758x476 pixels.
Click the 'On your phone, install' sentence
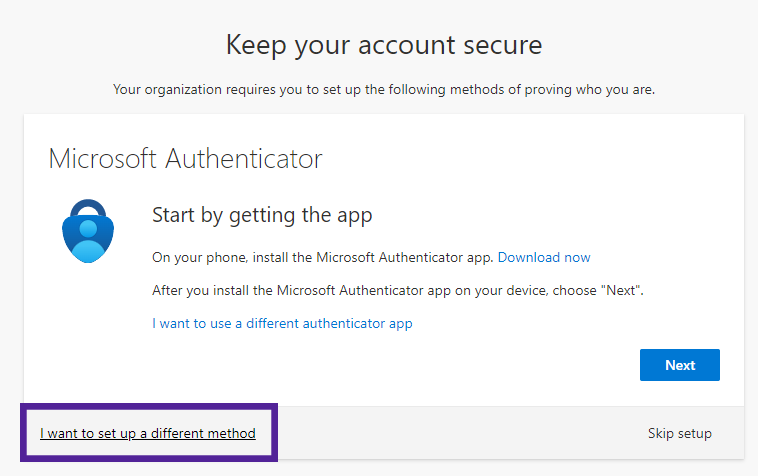[x=322, y=258]
